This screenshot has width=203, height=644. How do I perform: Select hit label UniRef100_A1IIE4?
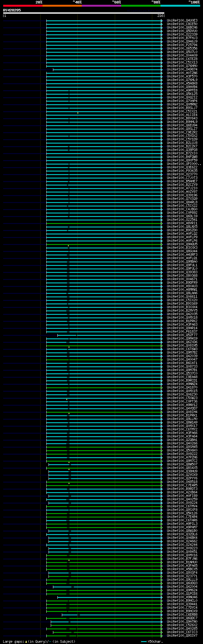coord(182,115)
